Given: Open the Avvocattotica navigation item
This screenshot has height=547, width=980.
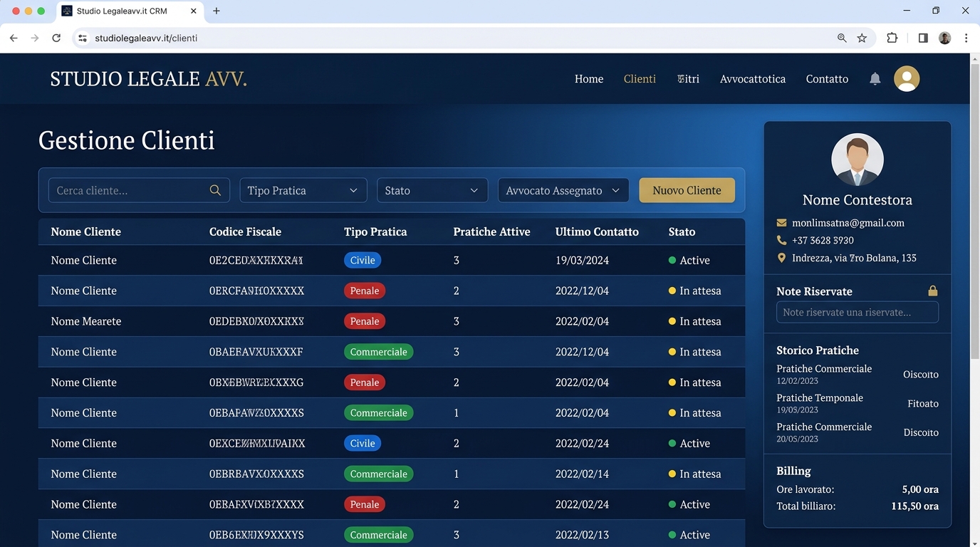Looking at the screenshot, I should pos(752,79).
